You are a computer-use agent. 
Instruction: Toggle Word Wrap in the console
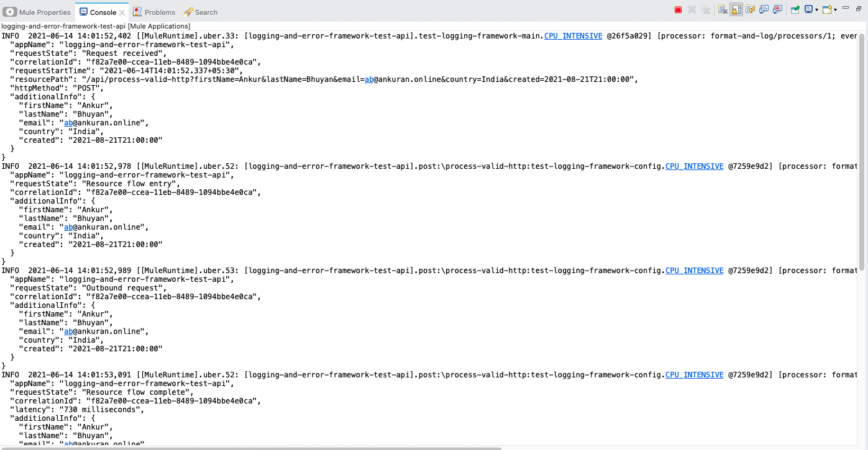pos(750,10)
